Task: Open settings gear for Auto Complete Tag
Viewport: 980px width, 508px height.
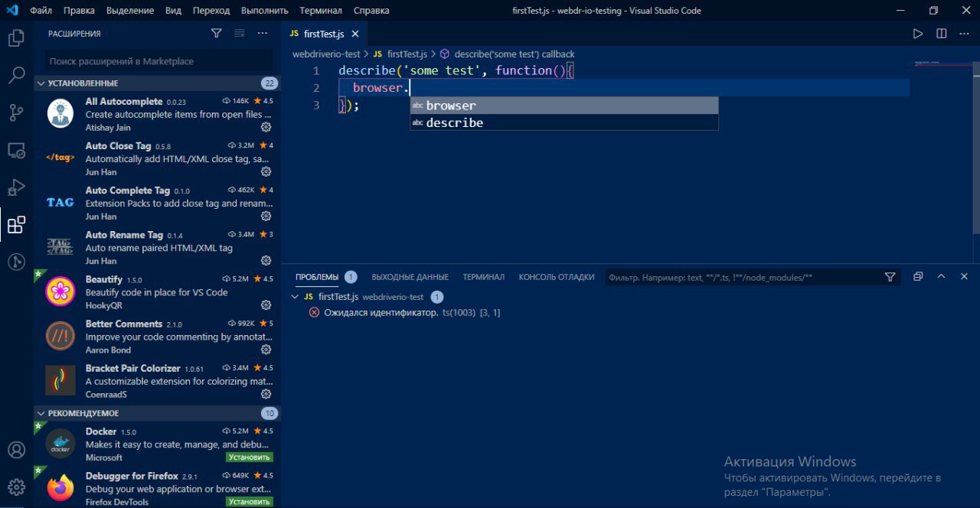Action: tap(266, 216)
